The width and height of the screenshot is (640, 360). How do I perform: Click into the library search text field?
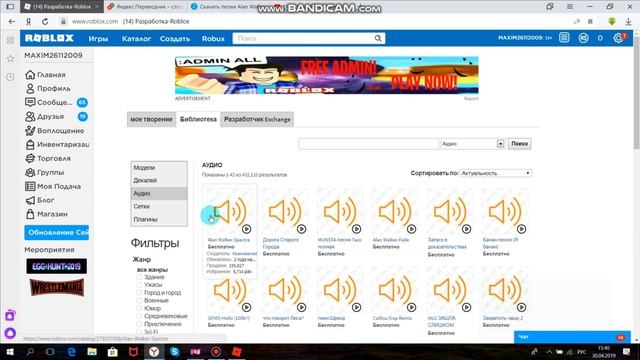(x=369, y=144)
